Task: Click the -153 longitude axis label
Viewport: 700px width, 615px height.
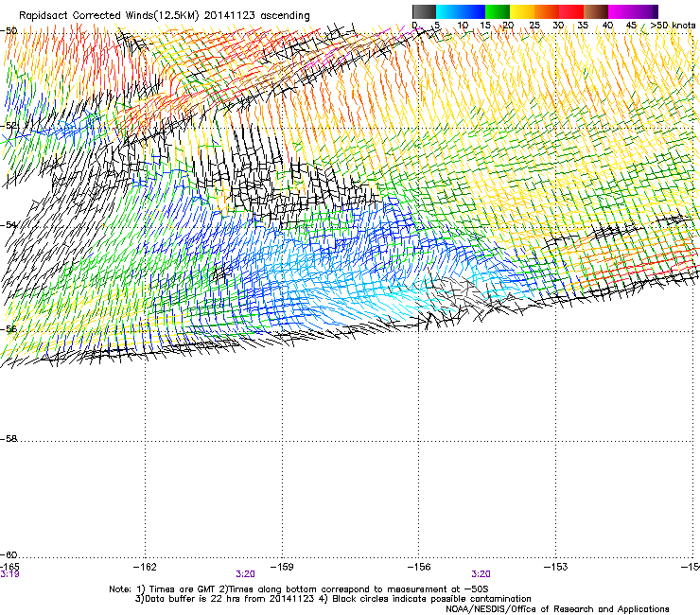Action: [556, 567]
